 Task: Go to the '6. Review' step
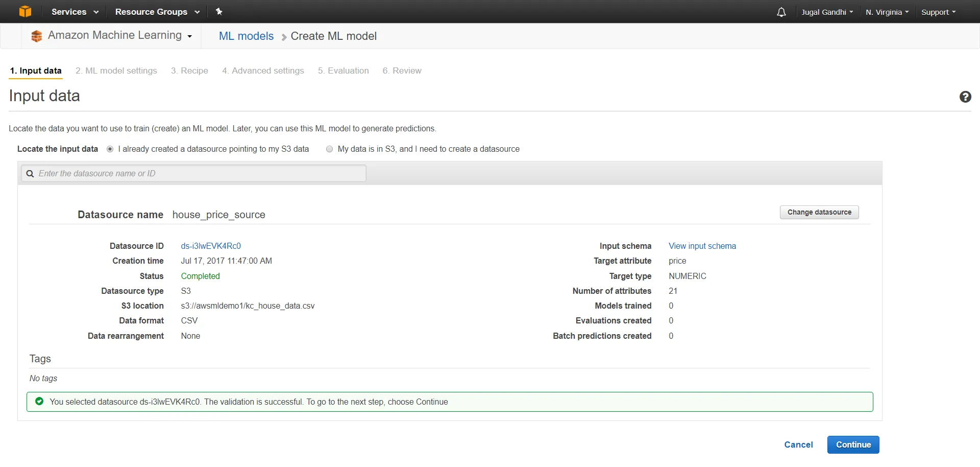pyautogui.click(x=402, y=71)
